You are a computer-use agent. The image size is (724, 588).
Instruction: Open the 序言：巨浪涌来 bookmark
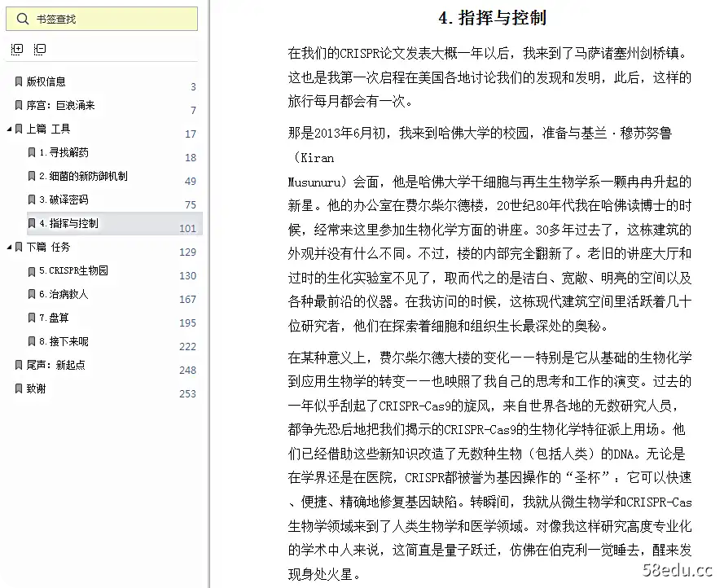(60, 105)
